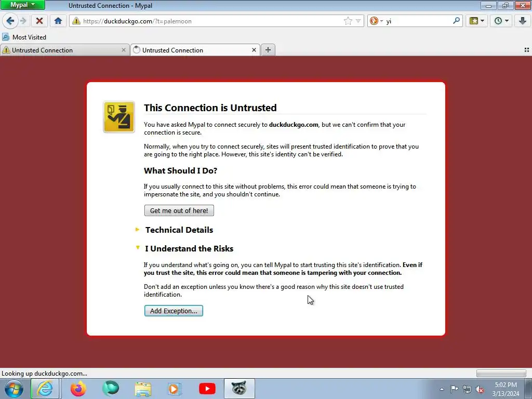Click the network tray icon
The width and height of the screenshot is (532, 399).
click(467, 389)
